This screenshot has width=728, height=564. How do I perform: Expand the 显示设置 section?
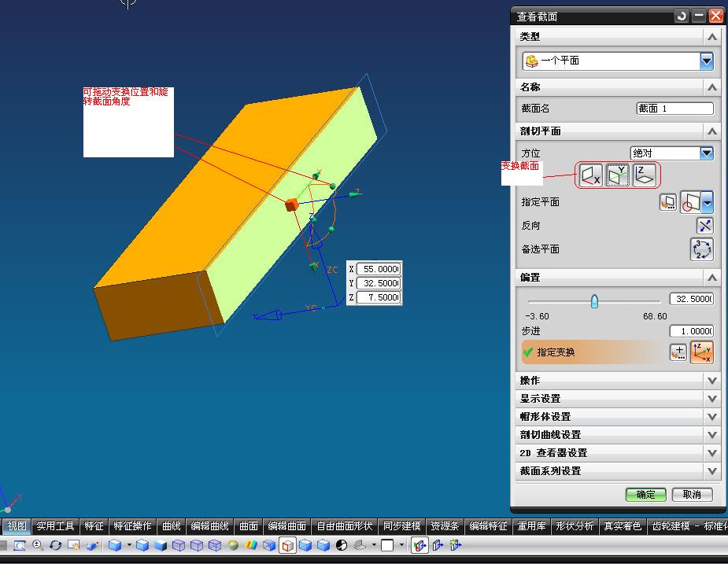(x=711, y=399)
